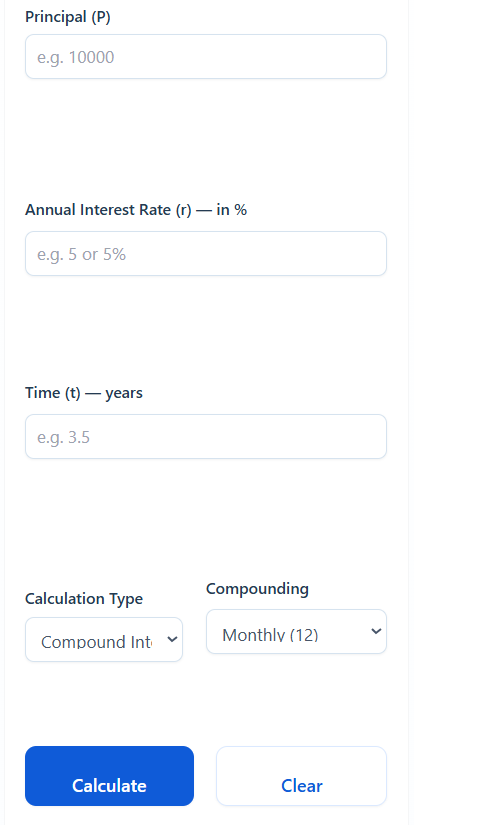Open the Calculation Type dropdown

pos(104,640)
